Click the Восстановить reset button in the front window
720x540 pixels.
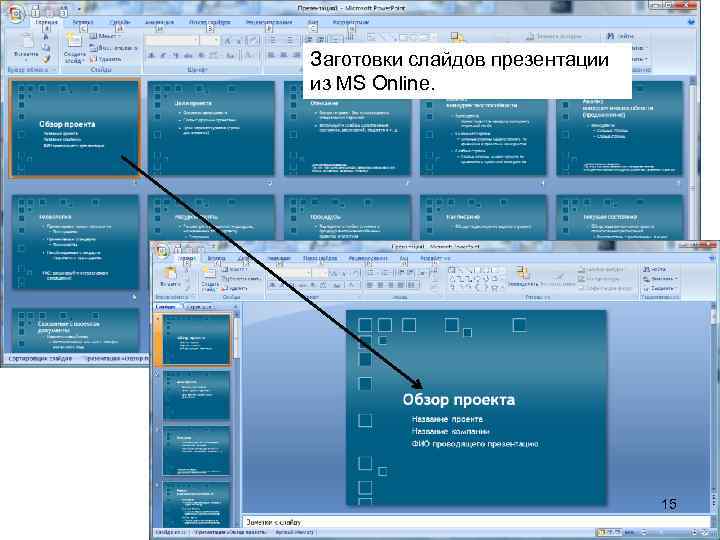241,279
